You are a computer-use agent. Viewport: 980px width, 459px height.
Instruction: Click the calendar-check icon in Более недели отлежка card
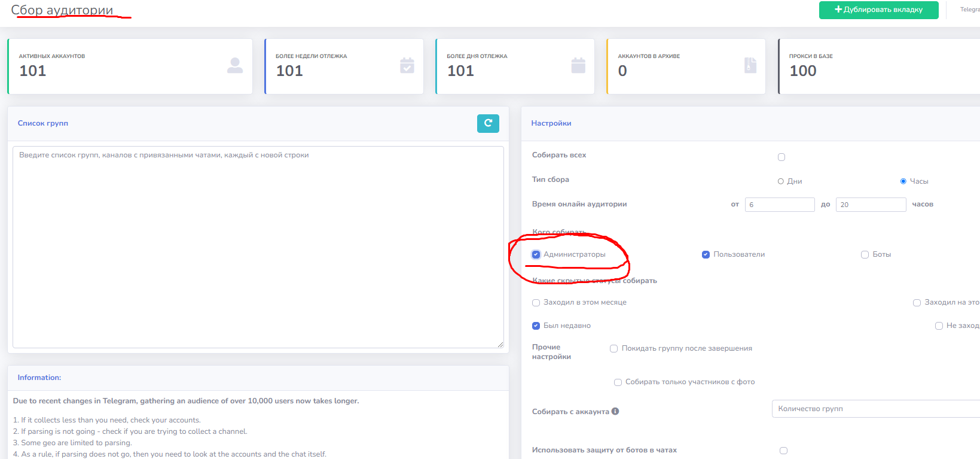[x=407, y=66]
